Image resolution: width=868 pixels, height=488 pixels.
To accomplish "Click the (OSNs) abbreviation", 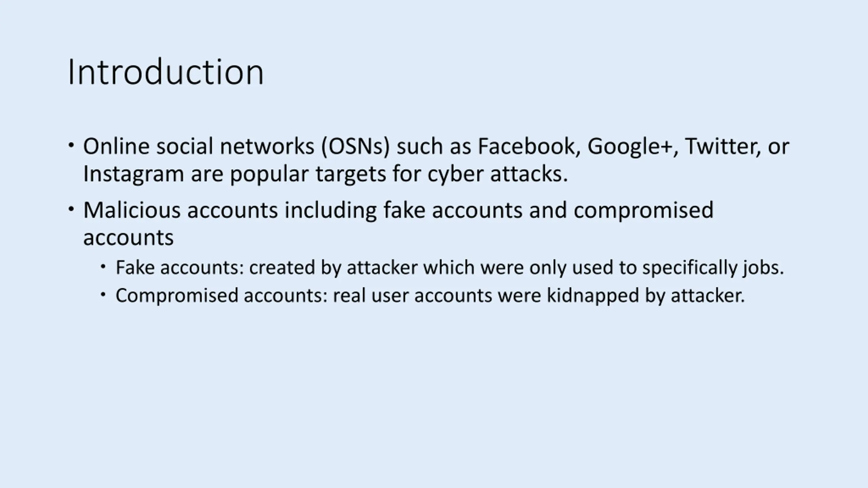I will coord(355,147).
